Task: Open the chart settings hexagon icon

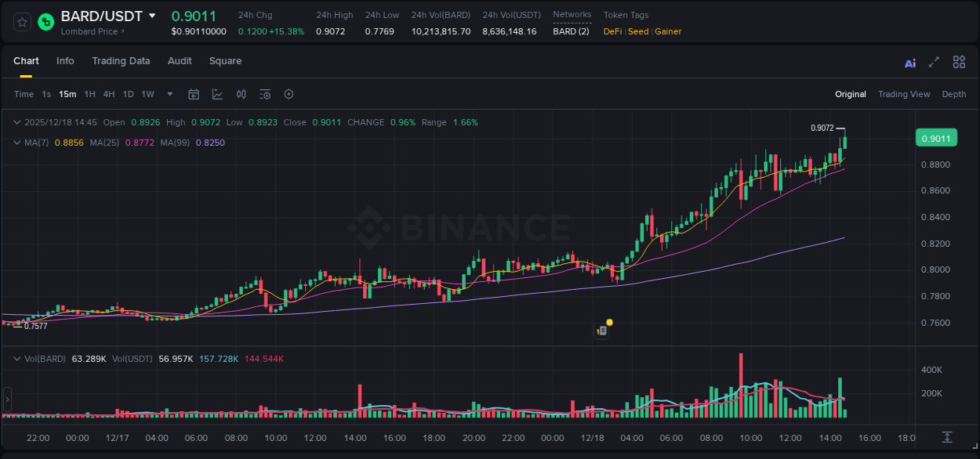Action: point(289,94)
